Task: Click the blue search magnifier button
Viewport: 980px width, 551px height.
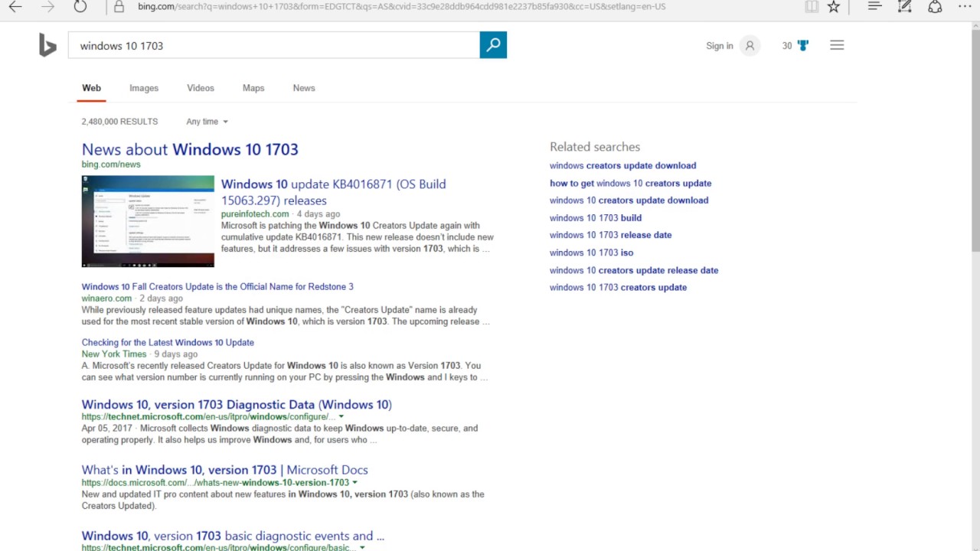Action: tap(493, 45)
